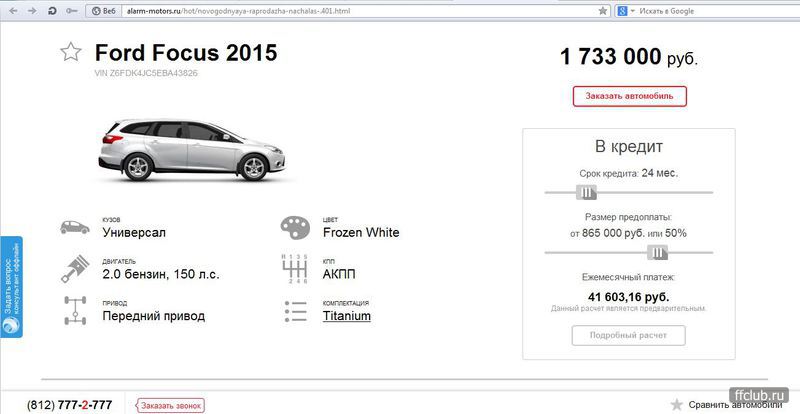Click the equipment list icon
This screenshot has width=800, height=414.
pos(295,311)
